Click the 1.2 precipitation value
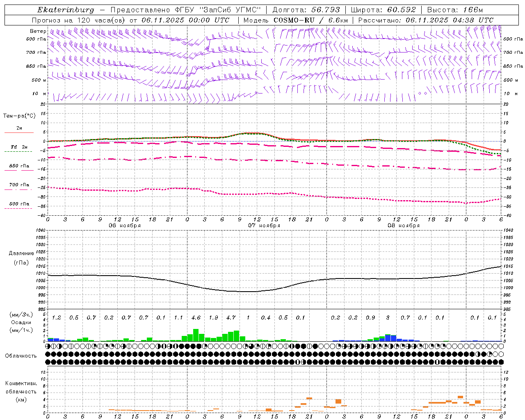The width and height of the screenshot is (525, 420). click(x=57, y=317)
